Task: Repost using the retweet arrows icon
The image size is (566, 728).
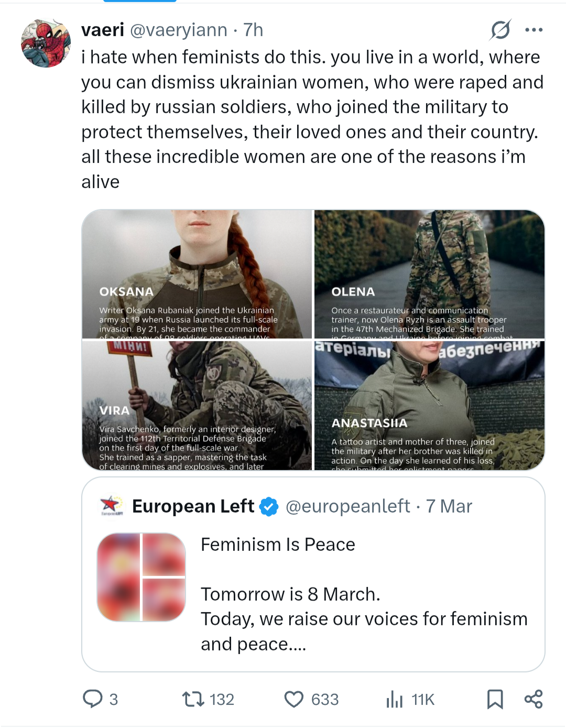Action: click(193, 699)
